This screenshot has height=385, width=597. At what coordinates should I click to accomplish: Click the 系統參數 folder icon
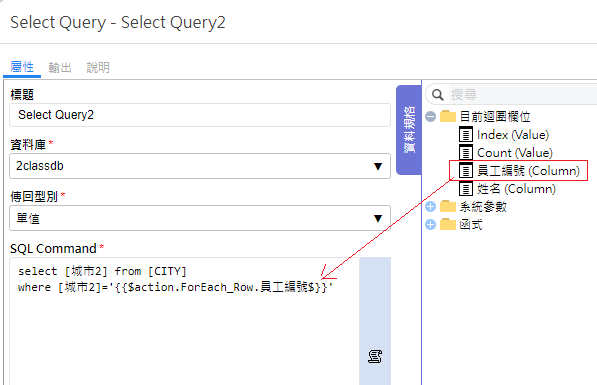[x=448, y=206]
